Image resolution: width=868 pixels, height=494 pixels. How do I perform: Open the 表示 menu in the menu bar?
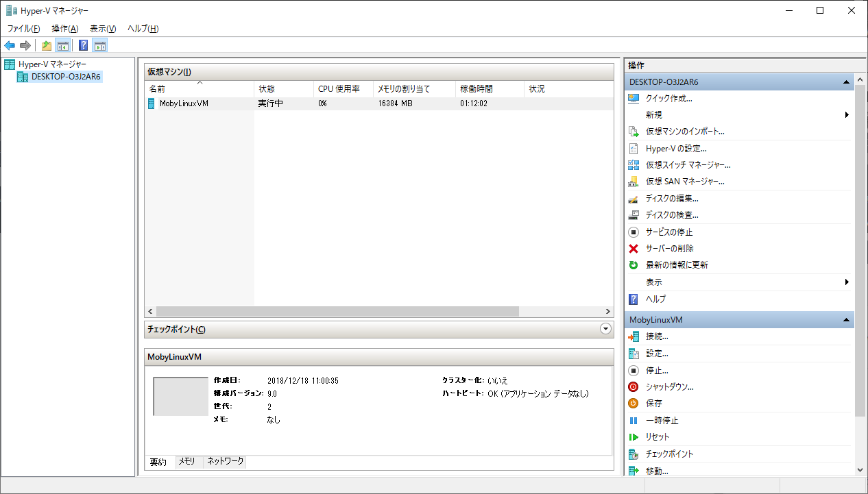click(103, 28)
